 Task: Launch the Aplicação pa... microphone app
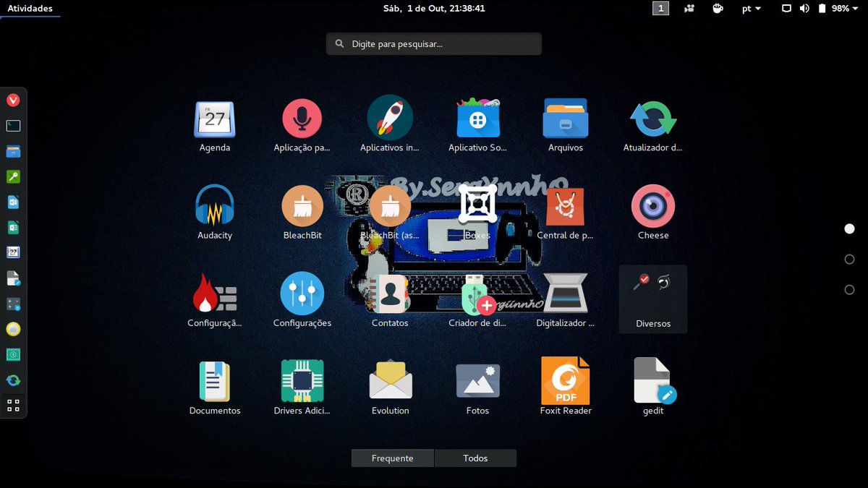pos(302,119)
